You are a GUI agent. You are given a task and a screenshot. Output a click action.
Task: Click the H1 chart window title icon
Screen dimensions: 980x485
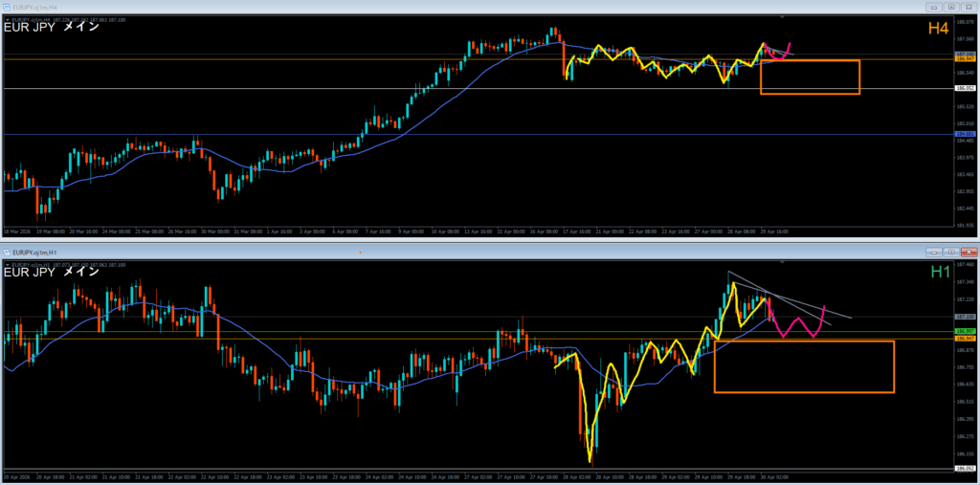click(7, 251)
